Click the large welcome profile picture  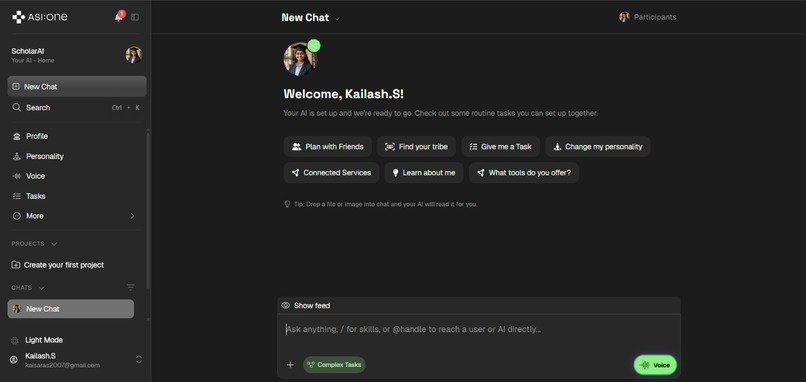tap(299, 60)
